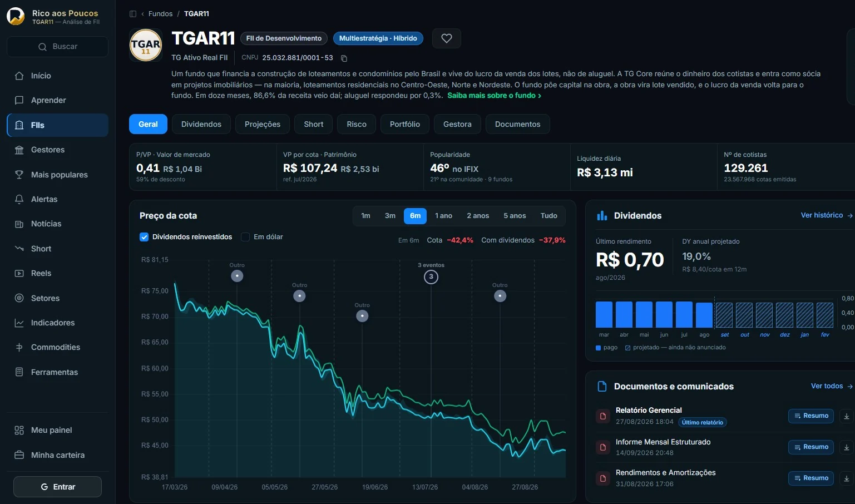Open the Dividendos tab
This screenshot has width=855, height=504.
201,124
